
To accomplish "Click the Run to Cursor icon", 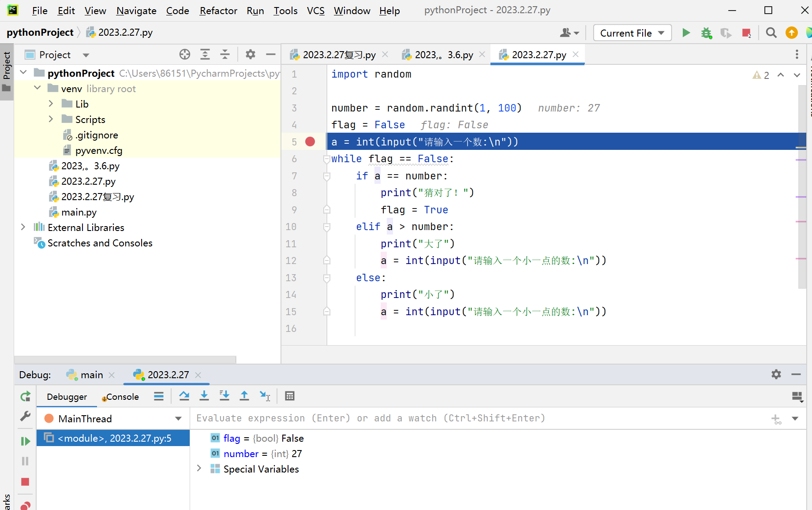I will (265, 396).
